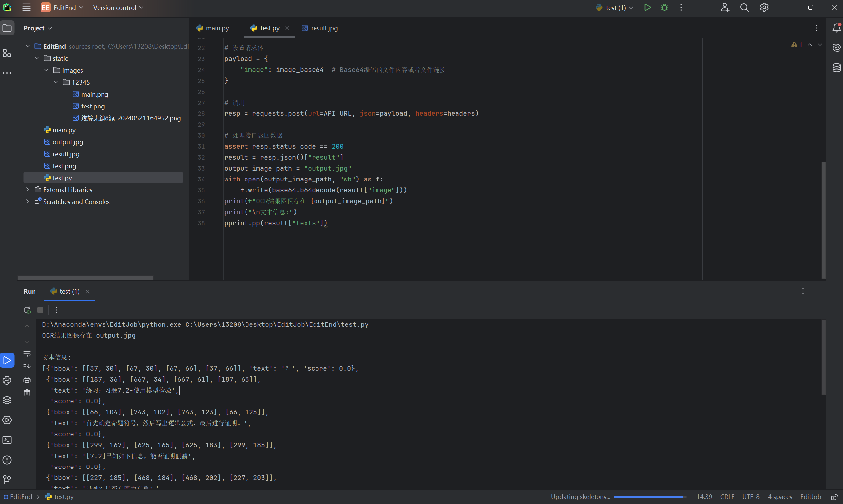The height and width of the screenshot is (504, 843).
Task: Expand External Libraries node
Action: [28, 189]
